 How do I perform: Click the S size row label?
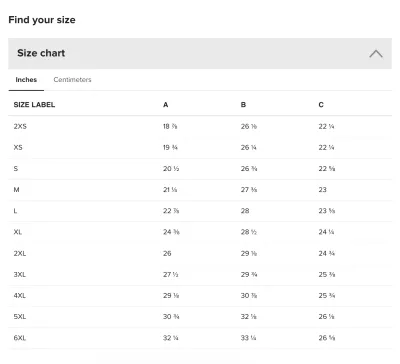16,169
